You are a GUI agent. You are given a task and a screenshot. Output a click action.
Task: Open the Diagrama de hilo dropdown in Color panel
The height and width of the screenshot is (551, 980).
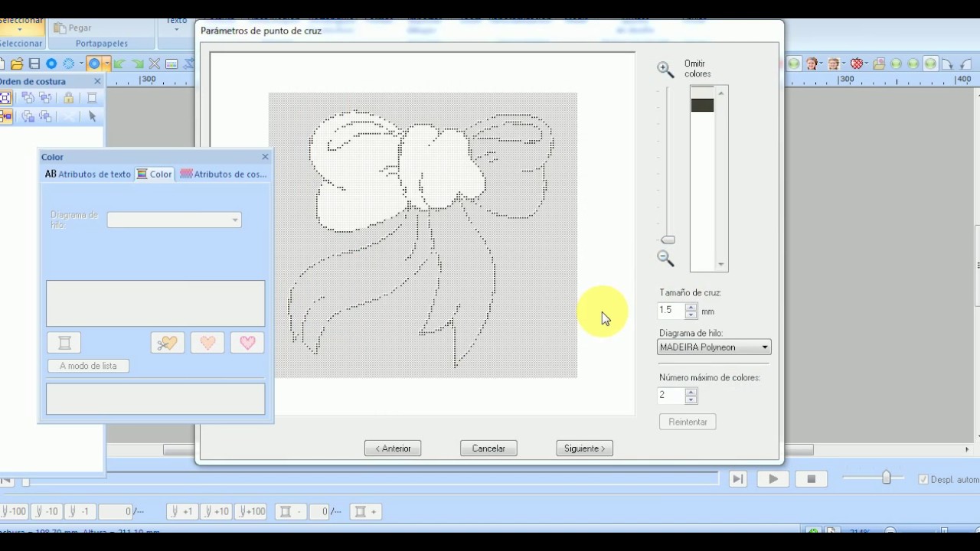tap(175, 220)
